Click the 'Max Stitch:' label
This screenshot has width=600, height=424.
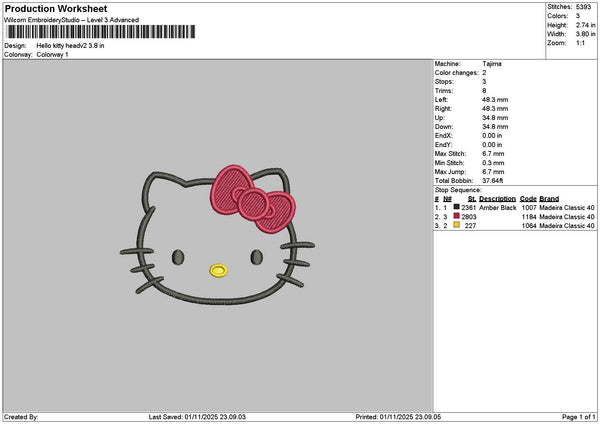tap(450, 154)
